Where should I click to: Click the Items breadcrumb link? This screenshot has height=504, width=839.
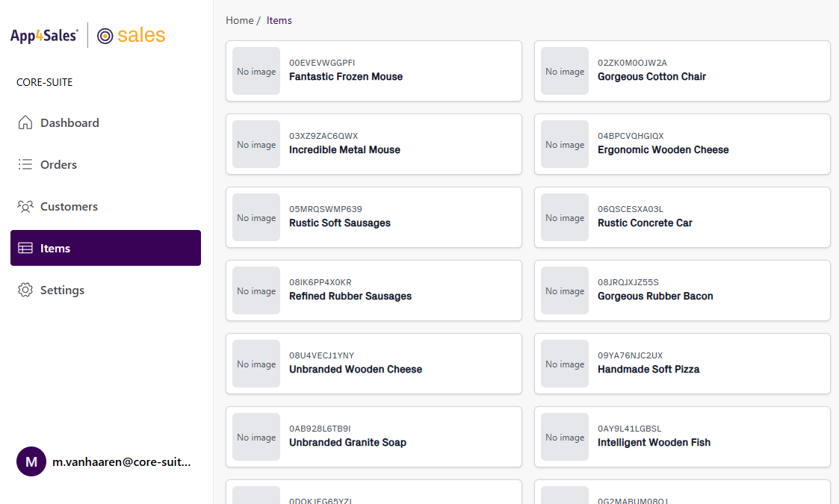point(279,20)
